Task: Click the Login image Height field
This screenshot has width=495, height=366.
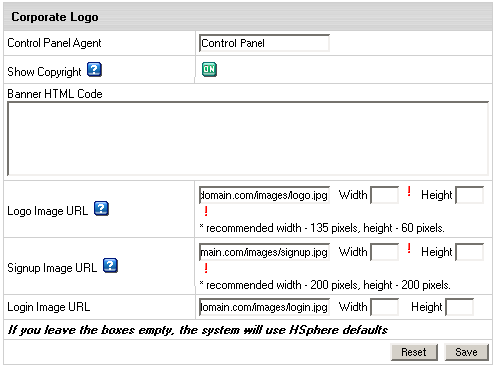Action: coord(459,307)
